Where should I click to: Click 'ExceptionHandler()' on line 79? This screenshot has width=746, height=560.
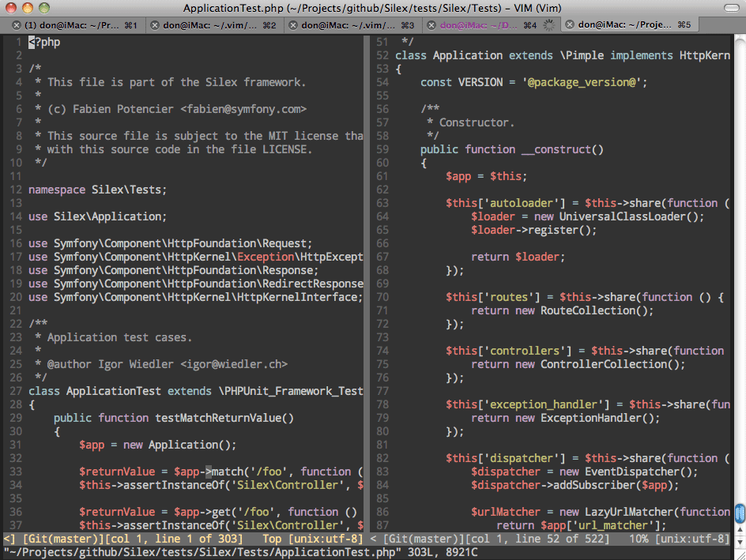(x=597, y=419)
